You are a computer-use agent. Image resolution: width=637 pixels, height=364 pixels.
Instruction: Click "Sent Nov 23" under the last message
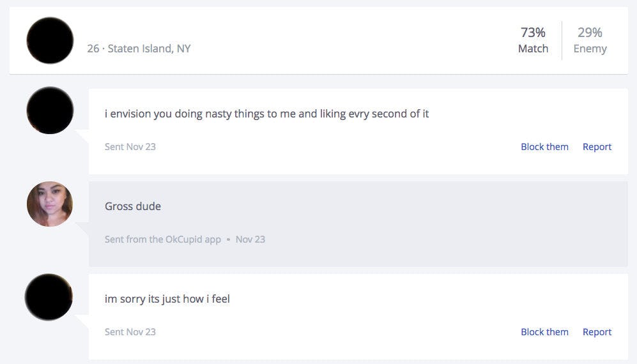(130, 332)
